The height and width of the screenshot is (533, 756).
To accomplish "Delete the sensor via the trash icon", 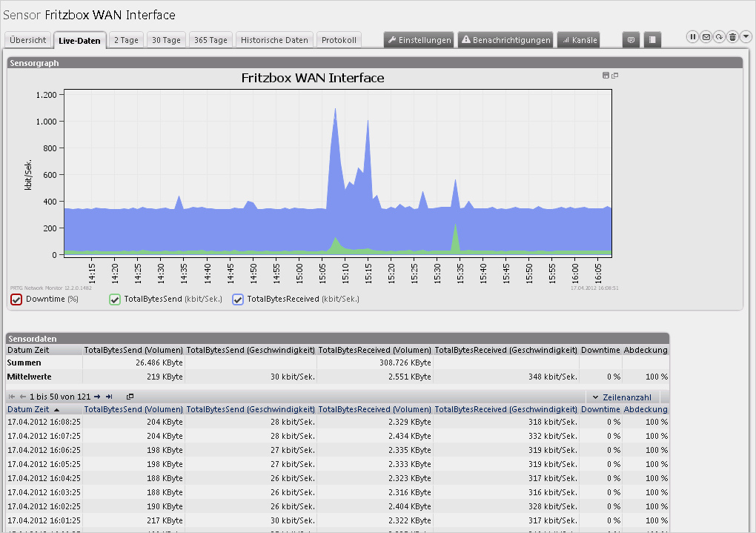I will click(732, 36).
